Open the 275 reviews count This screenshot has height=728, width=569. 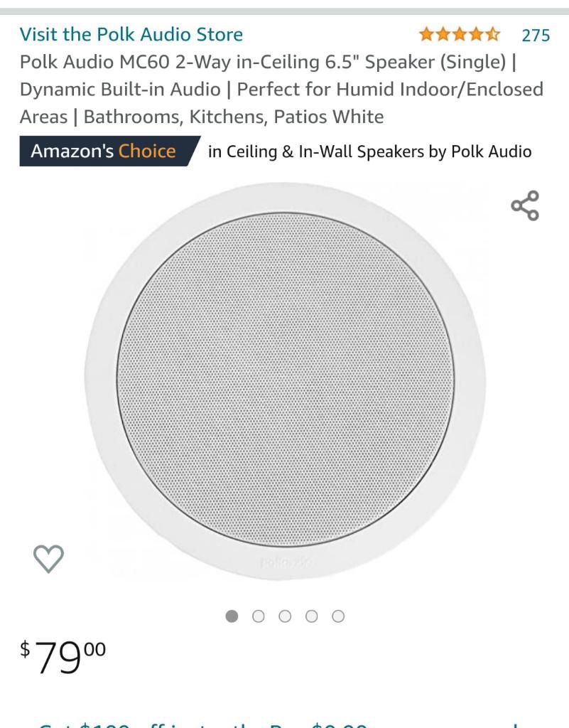click(x=536, y=36)
